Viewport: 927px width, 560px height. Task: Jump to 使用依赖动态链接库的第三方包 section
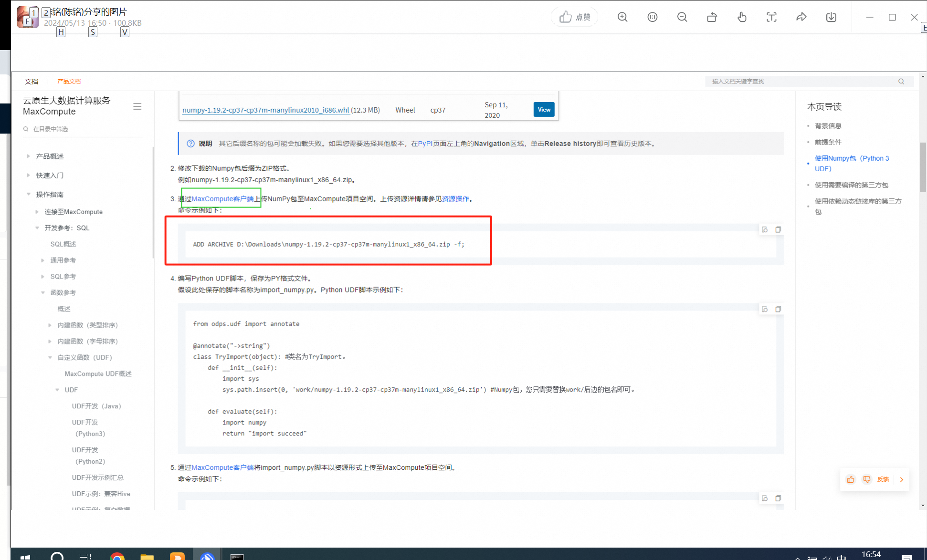pos(858,207)
